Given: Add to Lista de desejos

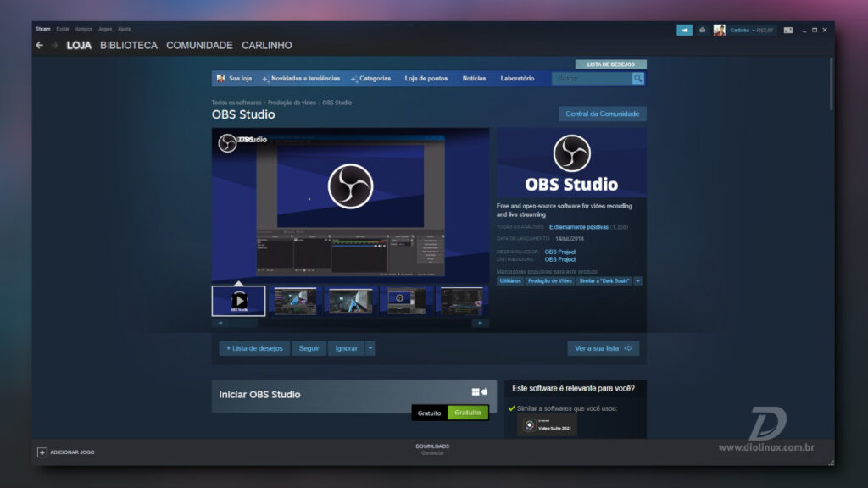Looking at the screenshot, I should click(254, 348).
